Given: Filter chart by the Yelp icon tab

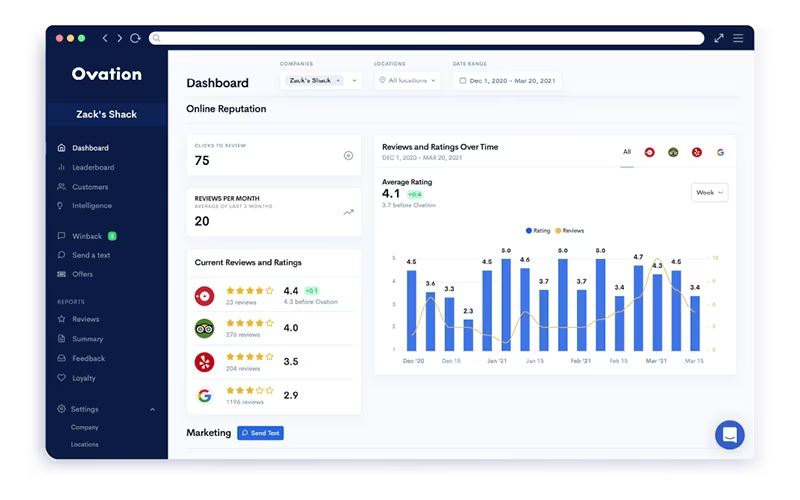Looking at the screenshot, I should (x=697, y=152).
